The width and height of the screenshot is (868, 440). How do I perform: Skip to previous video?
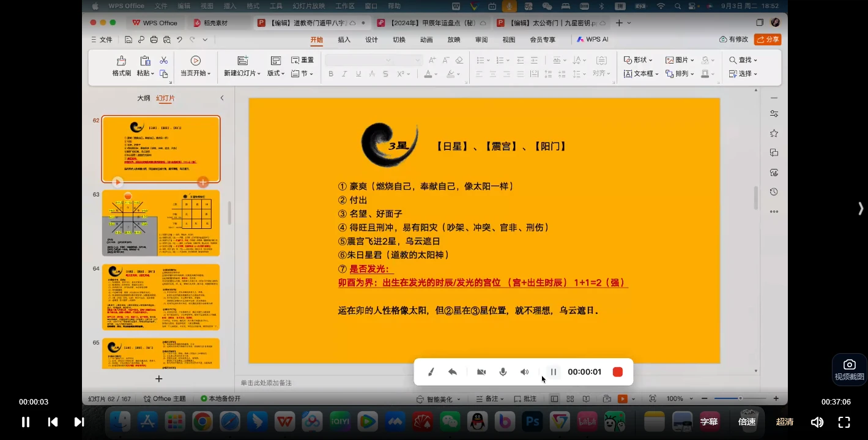(53, 422)
